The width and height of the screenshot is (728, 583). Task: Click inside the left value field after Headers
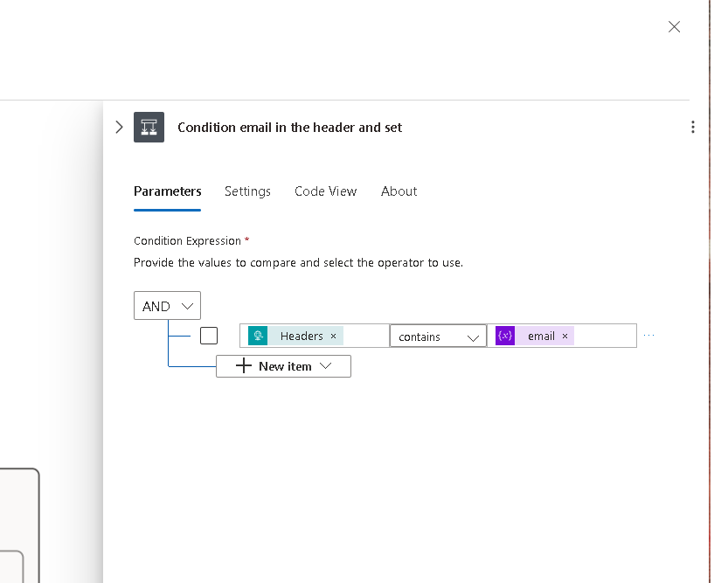[366, 336]
